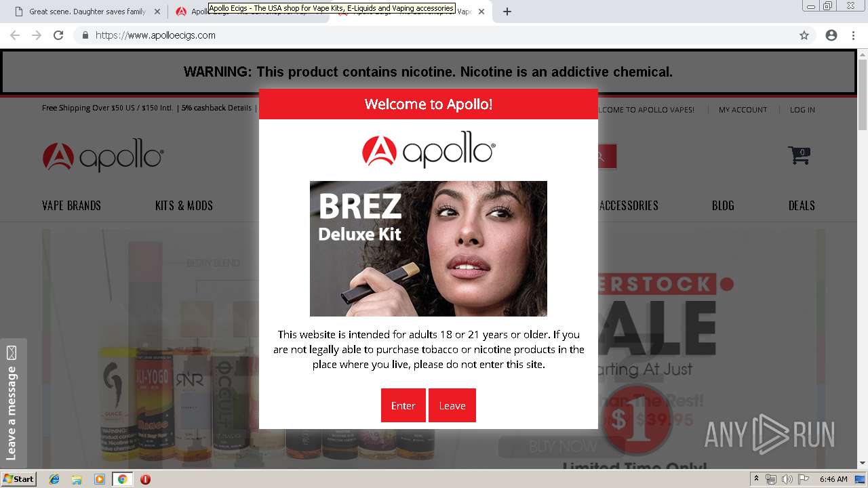Show hidden system tray icons
The height and width of the screenshot is (488, 868).
(757, 479)
